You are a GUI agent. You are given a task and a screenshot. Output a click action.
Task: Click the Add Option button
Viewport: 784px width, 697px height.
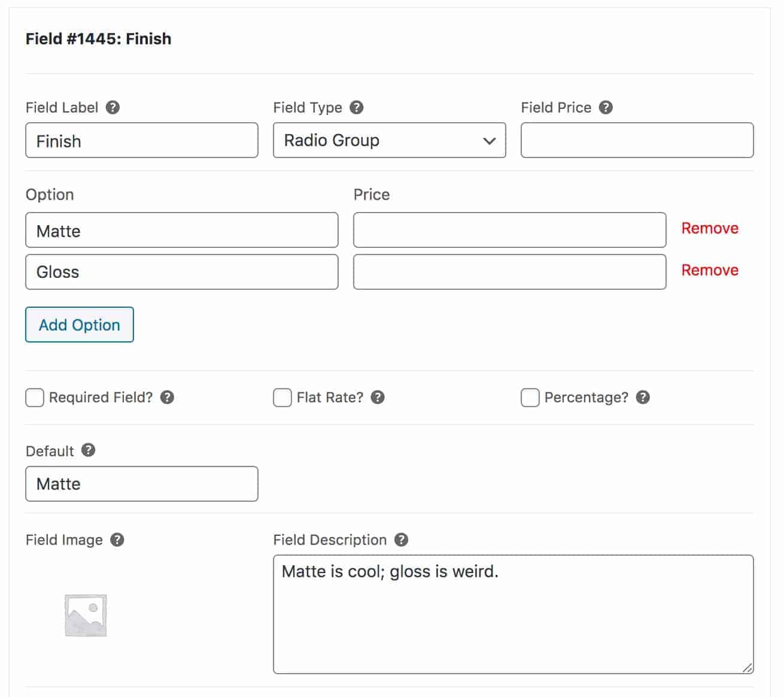pos(80,325)
